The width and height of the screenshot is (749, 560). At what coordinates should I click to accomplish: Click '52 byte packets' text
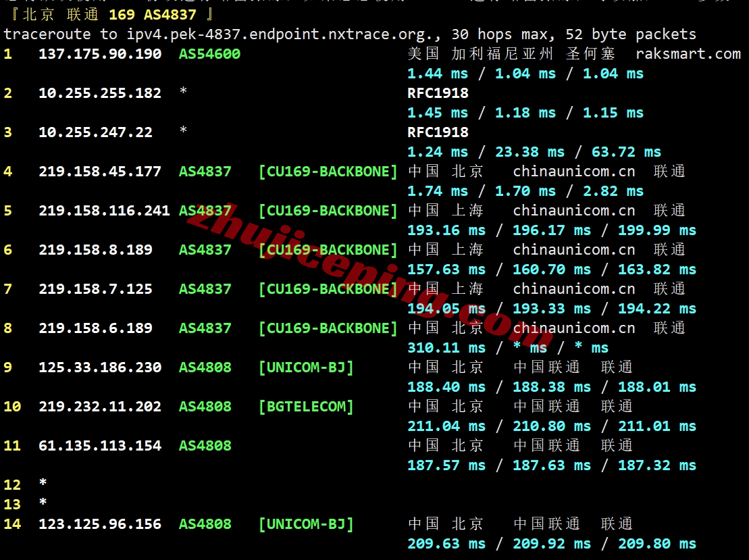pos(631,34)
